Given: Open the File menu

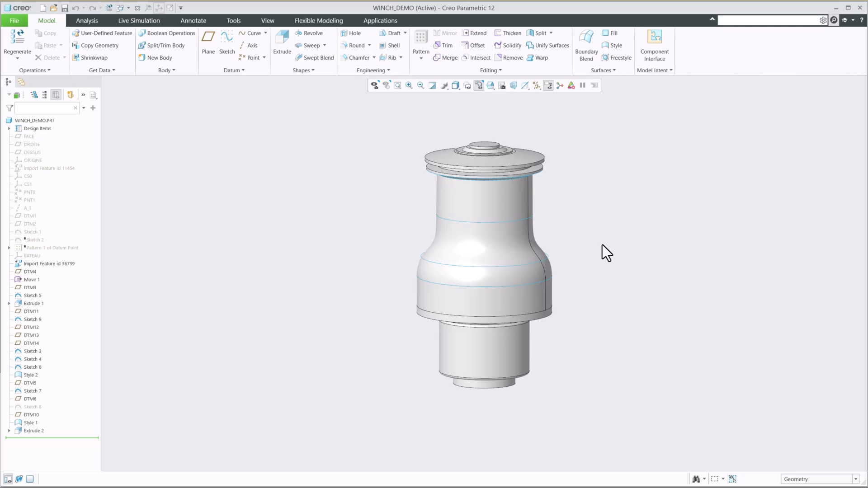Looking at the screenshot, I should 14,20.
